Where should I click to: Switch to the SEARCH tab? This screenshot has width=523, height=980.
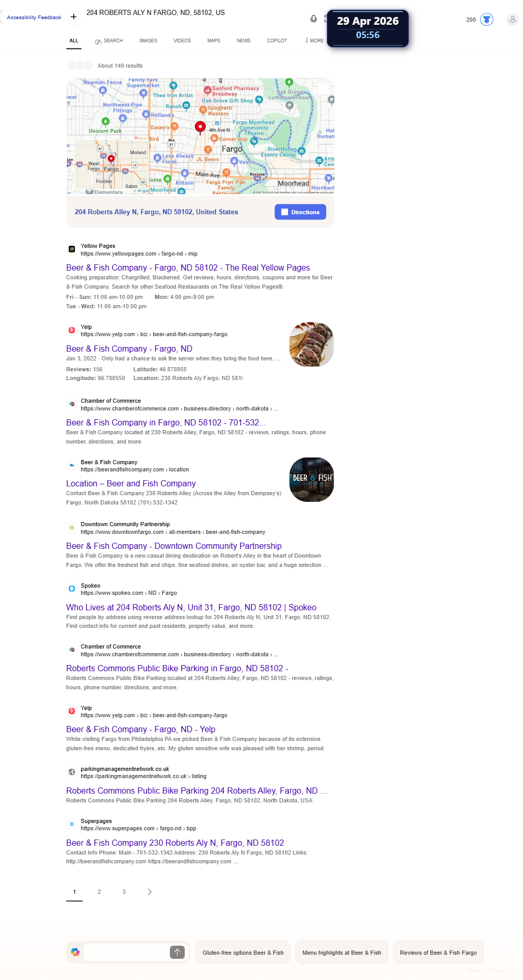[x=109, y=41]
